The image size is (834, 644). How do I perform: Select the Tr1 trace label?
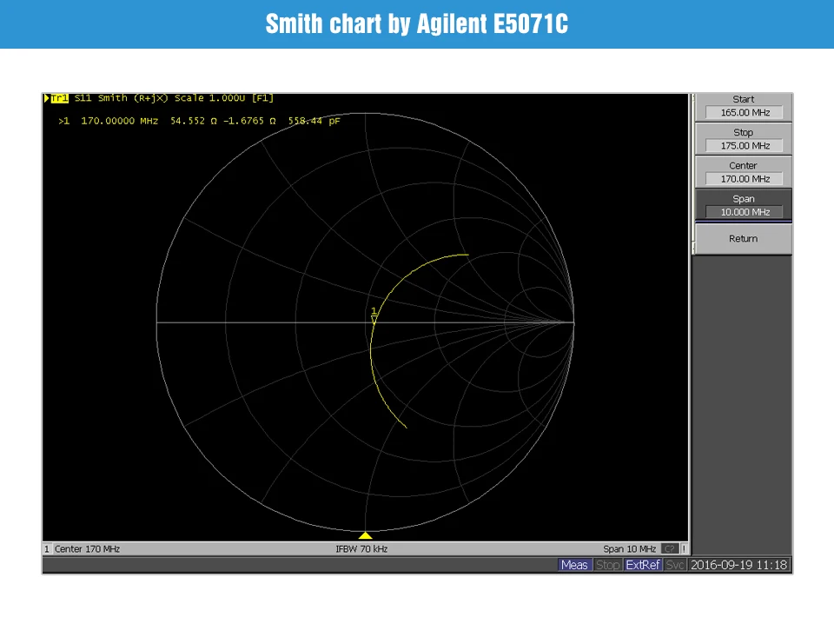(x=60, y=98)
